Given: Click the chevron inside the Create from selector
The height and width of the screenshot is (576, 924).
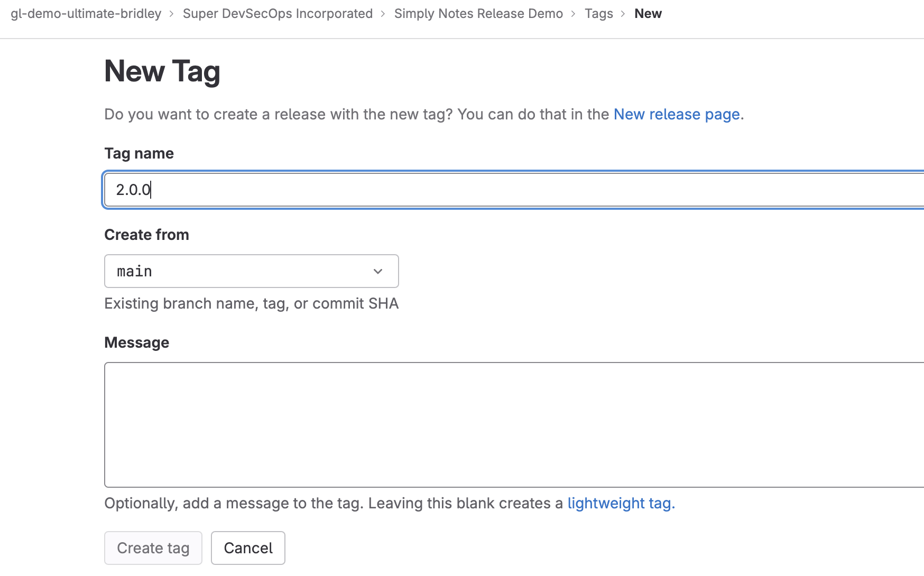Looking at the screenshot, I should [377, 271].
